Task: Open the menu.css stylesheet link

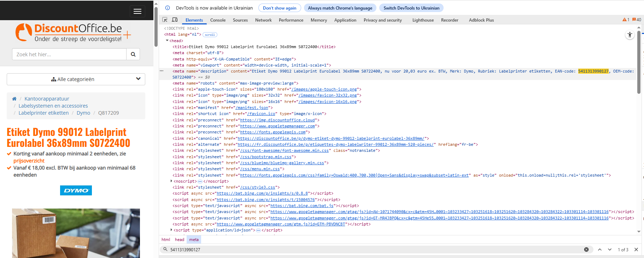Action: point(260,169)
